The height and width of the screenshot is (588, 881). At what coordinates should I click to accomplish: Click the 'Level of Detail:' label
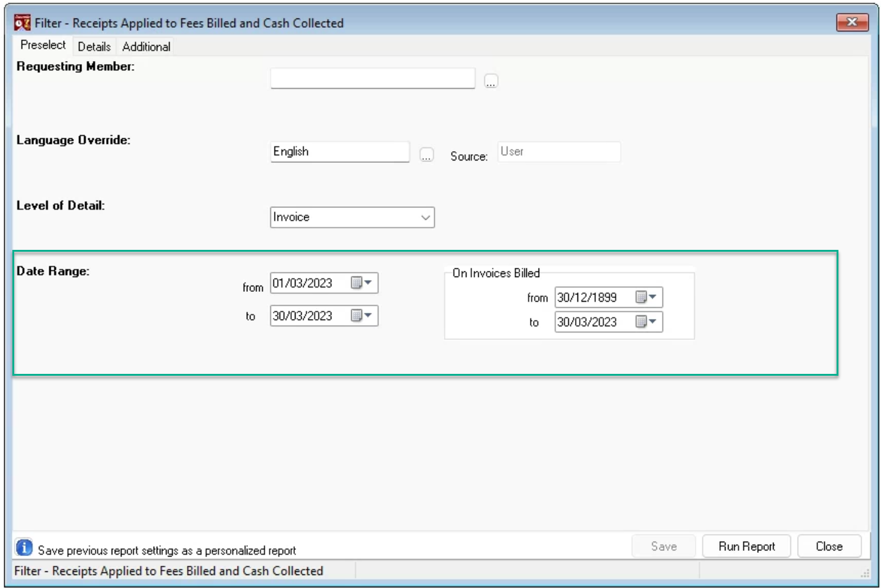(60, 205)
